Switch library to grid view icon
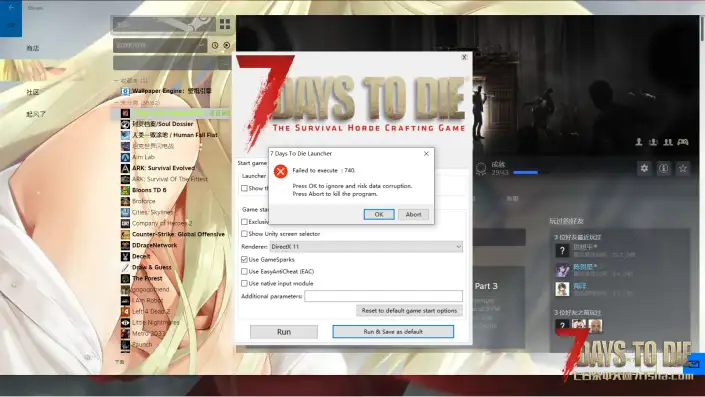 [225, 24]
